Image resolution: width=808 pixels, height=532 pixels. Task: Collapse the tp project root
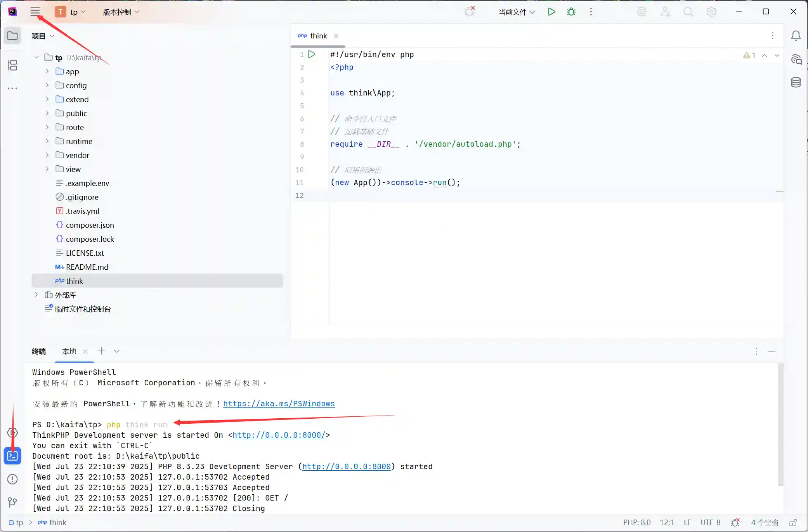click(x=36, y=57)
